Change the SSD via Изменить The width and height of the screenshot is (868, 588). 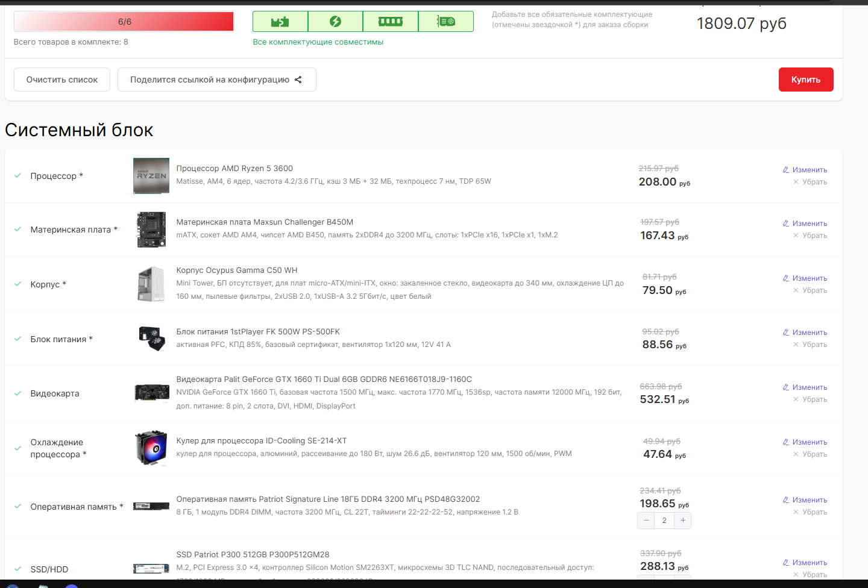pos(805,563)
